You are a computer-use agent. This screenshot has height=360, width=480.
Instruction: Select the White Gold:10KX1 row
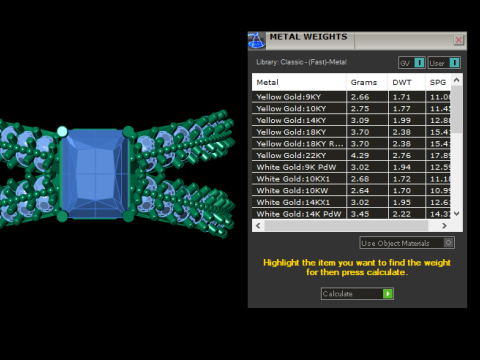pos(351,179)
